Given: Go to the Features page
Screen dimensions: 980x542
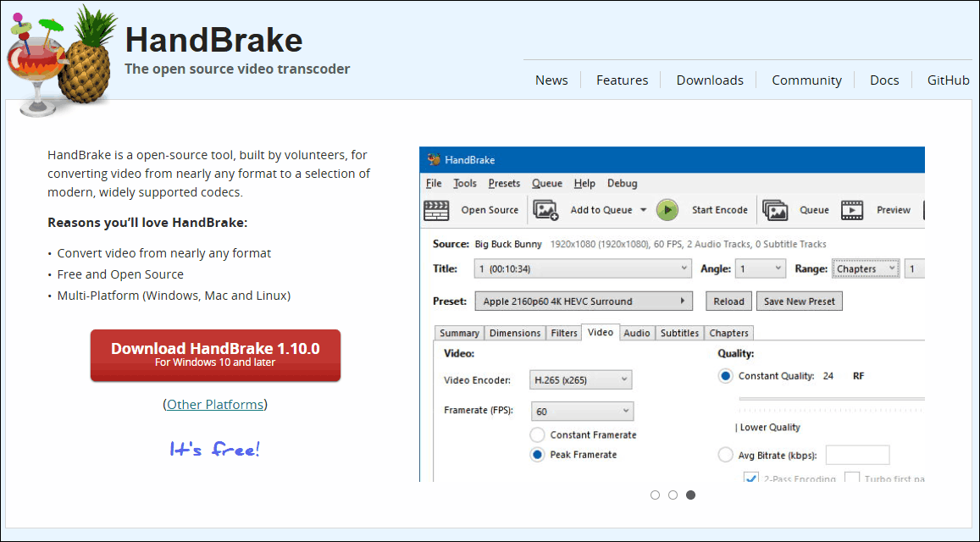Looking at the screenshot, I should coord(622,80).
